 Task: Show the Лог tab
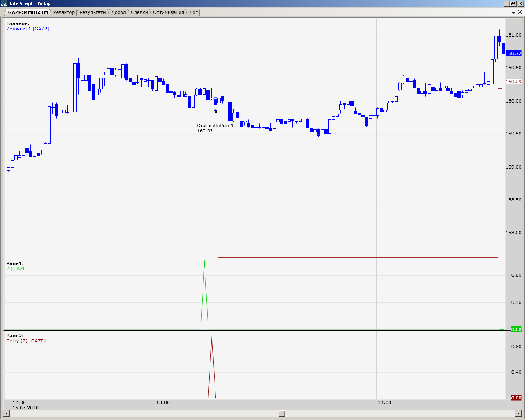(194, 12)
